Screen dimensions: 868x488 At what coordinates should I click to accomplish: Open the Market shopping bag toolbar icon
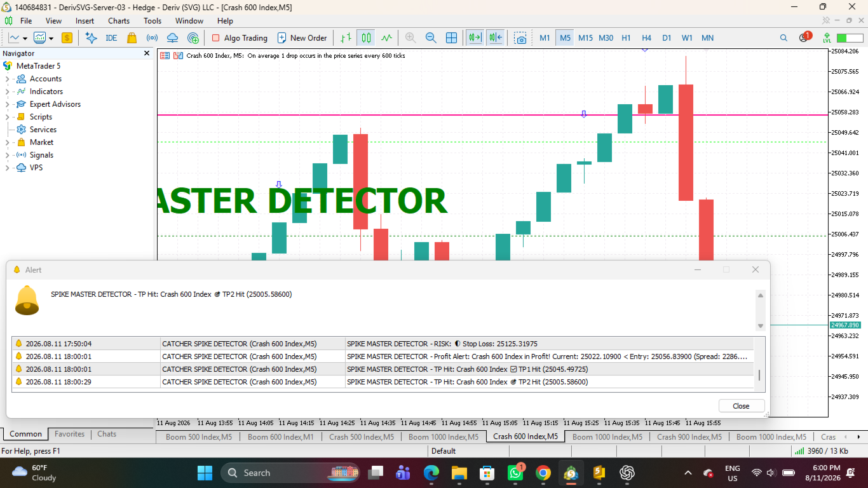click(x=132, y=38)
